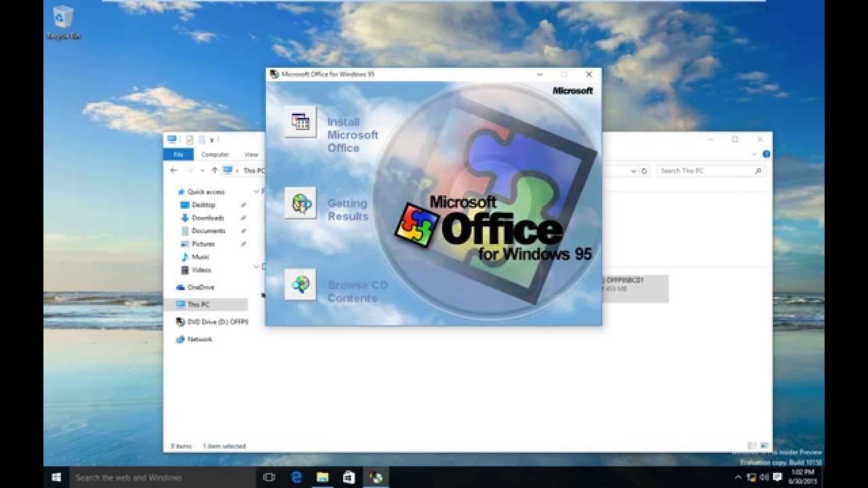This screenshot has width=868, height=488.
Task: Open the address bar history dropdown
Action: [x=634, y=171]
